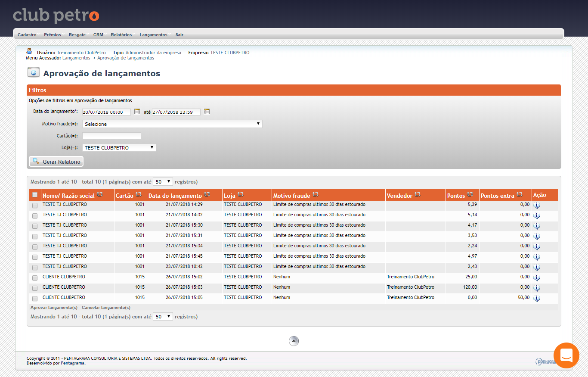The image size is (588, 377).
Task: Click the Lançamentos breadcrumb link
Action: coord(76,58)
